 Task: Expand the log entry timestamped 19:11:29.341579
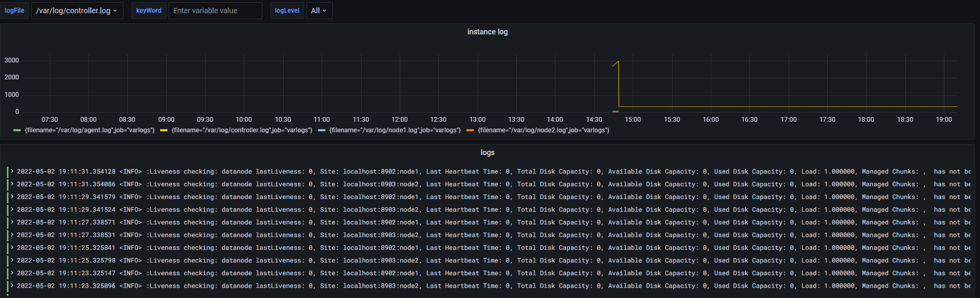click(12, 197)
